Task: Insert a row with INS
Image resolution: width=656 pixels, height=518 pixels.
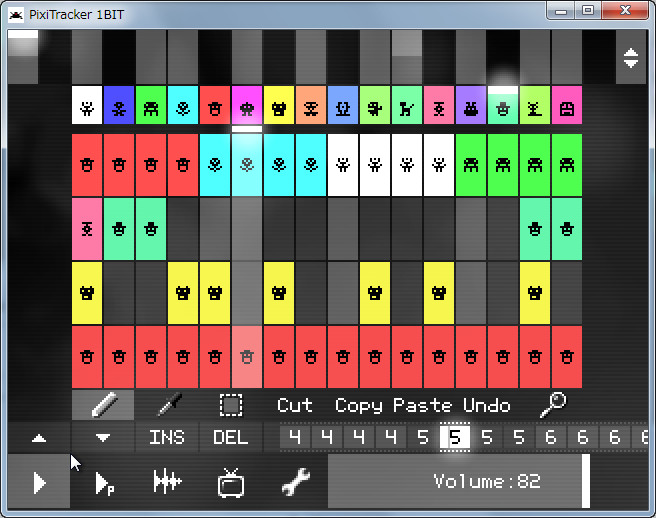Action: point(167,438)
